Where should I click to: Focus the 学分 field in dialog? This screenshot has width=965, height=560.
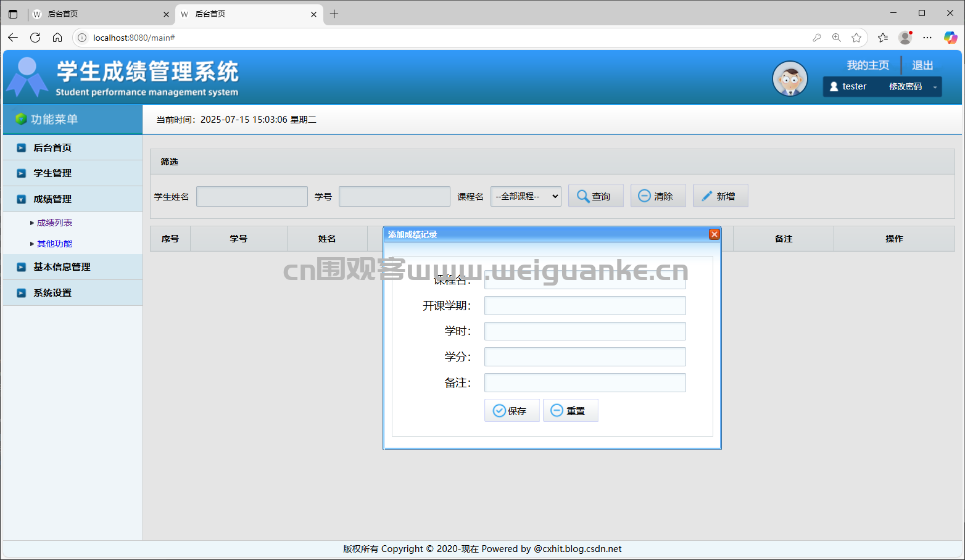(x=585, y=356)
